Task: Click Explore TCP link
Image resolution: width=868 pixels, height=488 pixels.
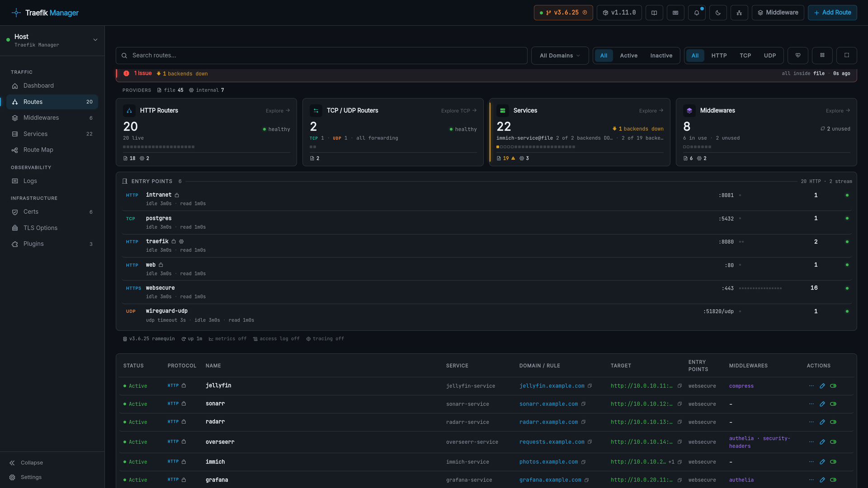Action: click(x=459, y=111)
